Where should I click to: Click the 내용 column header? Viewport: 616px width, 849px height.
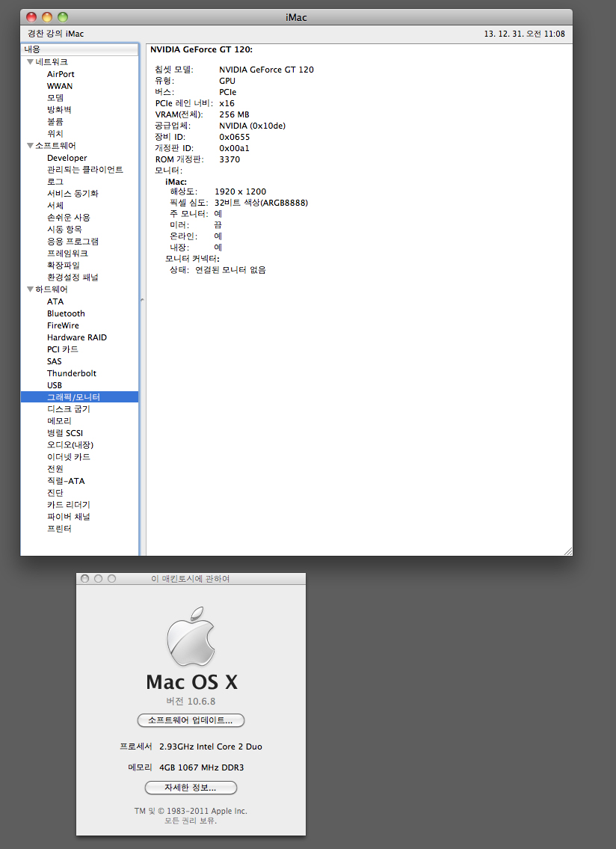pyautogui.click(x=79, y=49)
